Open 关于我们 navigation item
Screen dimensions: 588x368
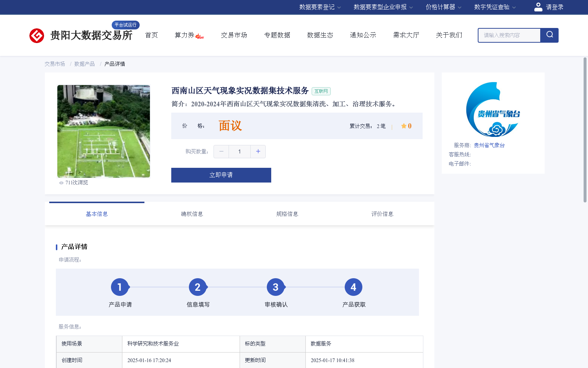[x=449, y=35]
